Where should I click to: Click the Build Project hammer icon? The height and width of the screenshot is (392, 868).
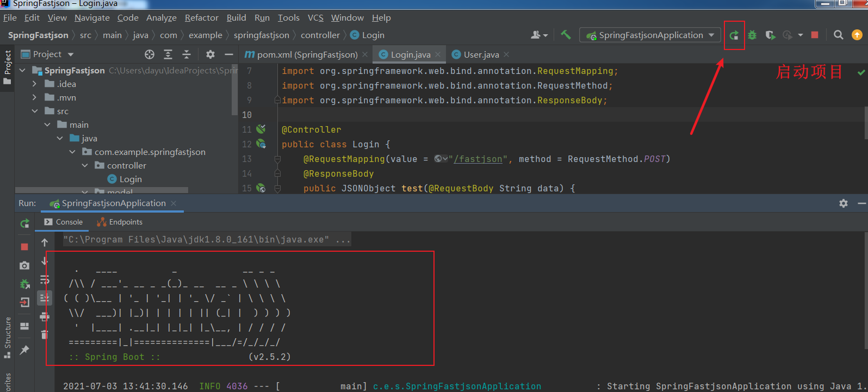[566, 35]
